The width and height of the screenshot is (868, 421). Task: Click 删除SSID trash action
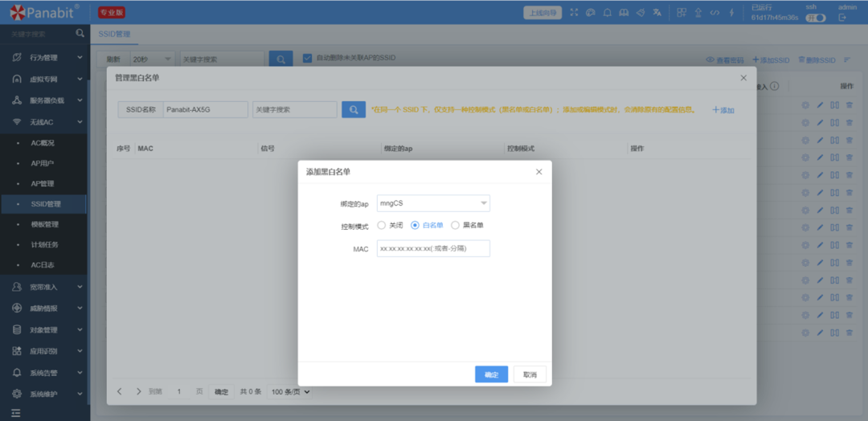coord(817,59)
